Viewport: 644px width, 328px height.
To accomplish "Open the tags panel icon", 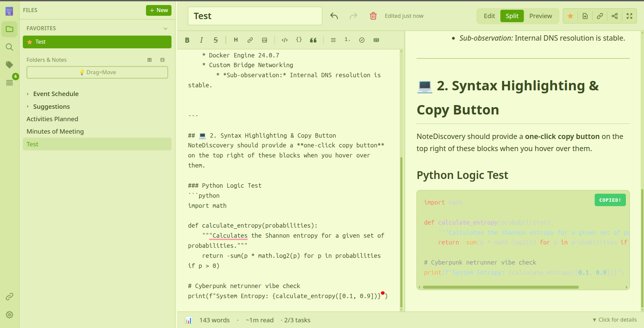I will click(9, 64).
